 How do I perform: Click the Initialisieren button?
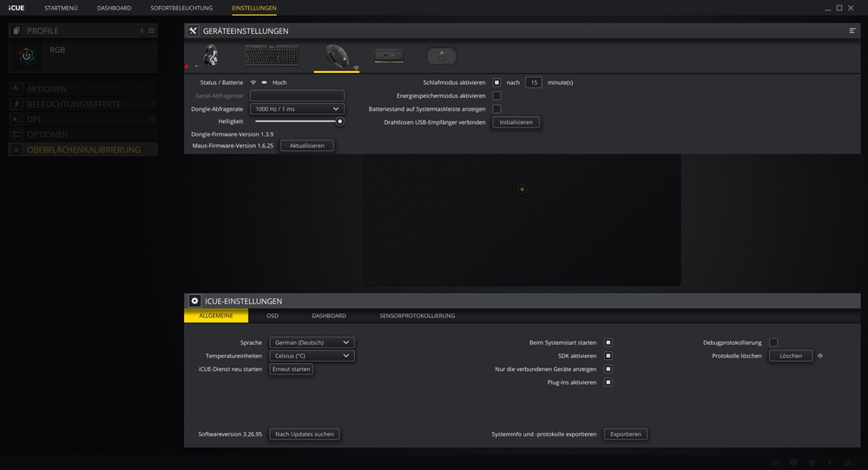pos(516,122)
